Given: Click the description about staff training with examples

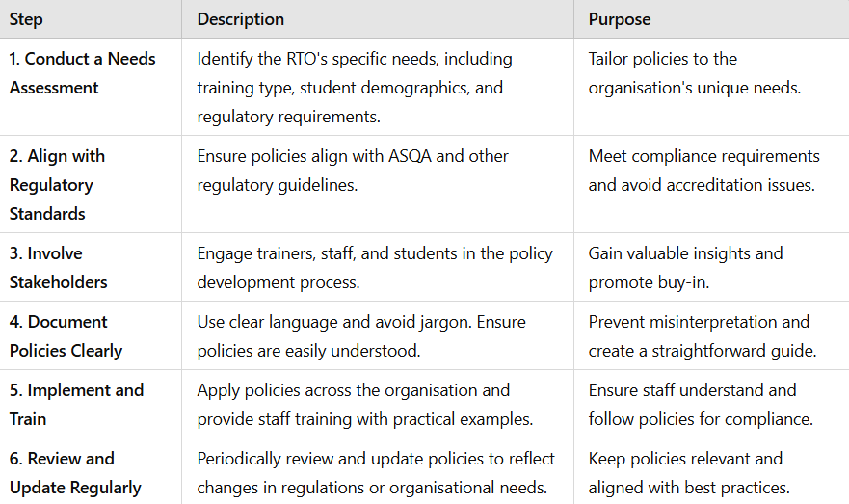Looking at the screenshot, I should 365,405.
